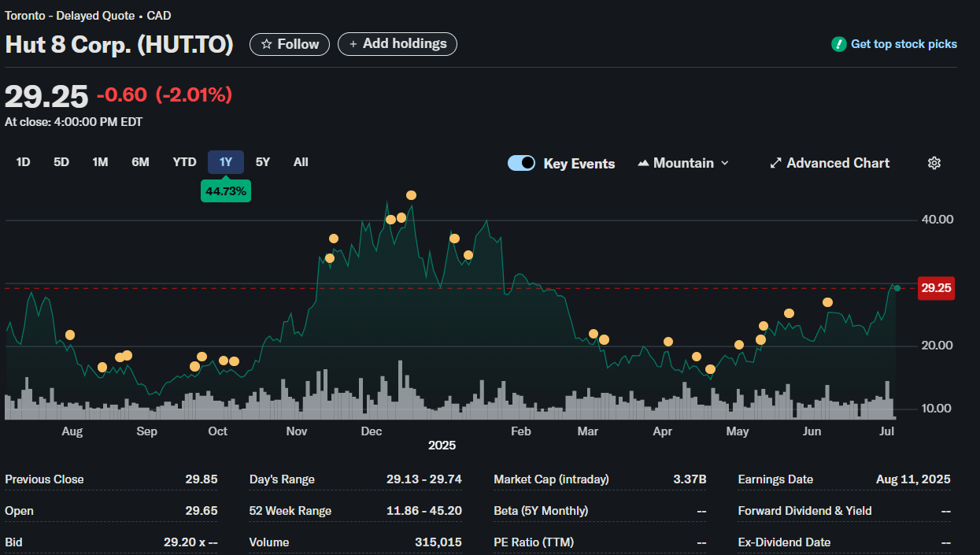Select the 1D time range
The image size is (980, 555).
23,162
